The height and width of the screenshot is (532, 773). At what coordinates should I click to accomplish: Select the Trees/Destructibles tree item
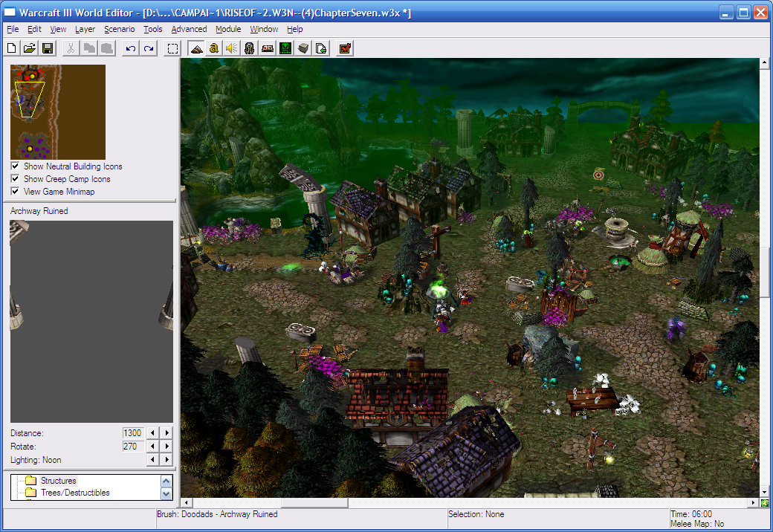point(75,492)
